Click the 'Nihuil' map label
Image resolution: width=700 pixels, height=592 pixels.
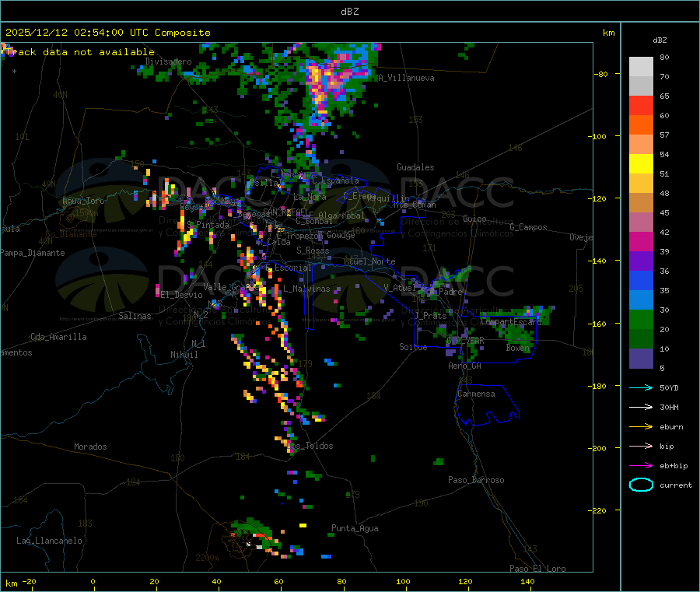(184, 355)
